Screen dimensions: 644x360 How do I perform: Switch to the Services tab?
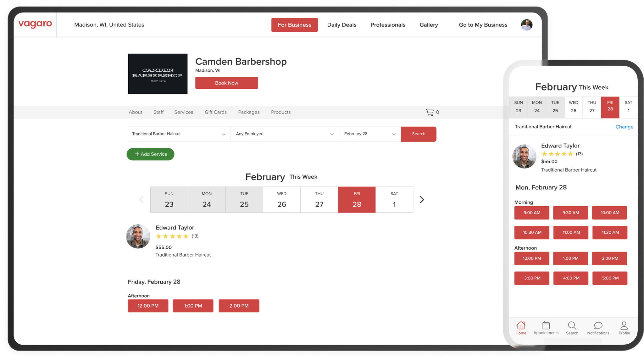pyautogui.click(x=184, y=112)
